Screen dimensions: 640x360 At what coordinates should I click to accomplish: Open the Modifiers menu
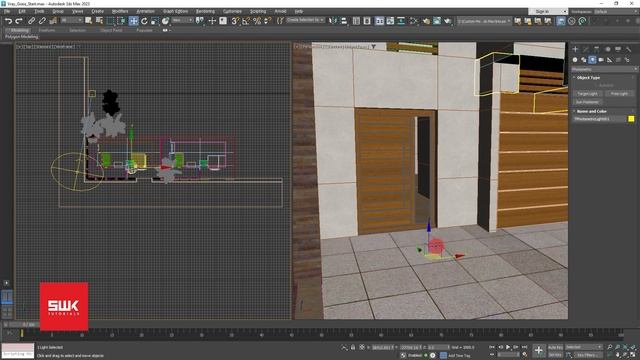pyautogui.click(x=120, y=11)
